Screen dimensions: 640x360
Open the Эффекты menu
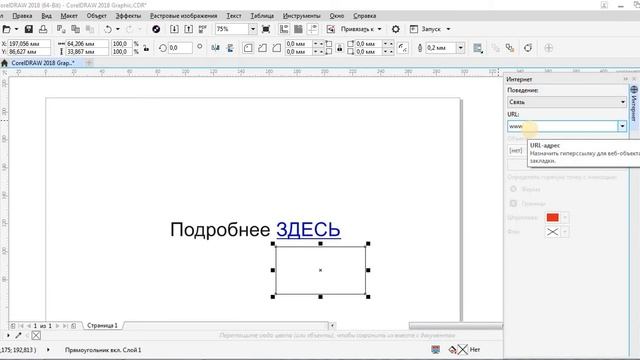(128, 16)
